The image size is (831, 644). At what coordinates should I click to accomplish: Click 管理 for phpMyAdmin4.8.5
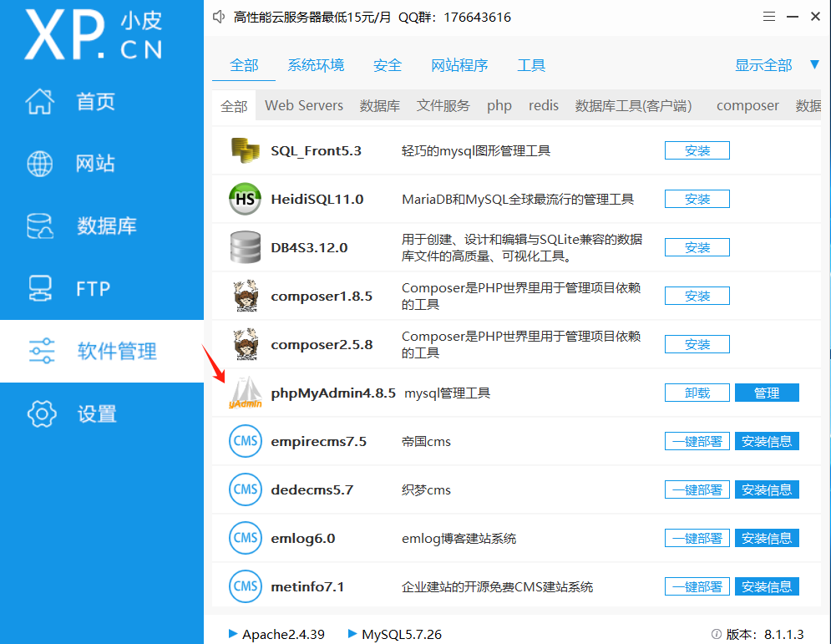pyautogui.click(x=767, y=393)
